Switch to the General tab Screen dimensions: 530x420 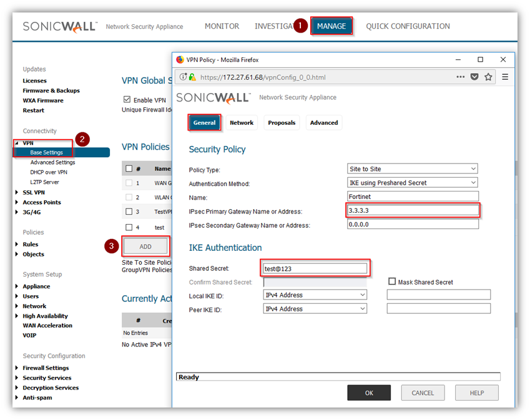[205, 123]
